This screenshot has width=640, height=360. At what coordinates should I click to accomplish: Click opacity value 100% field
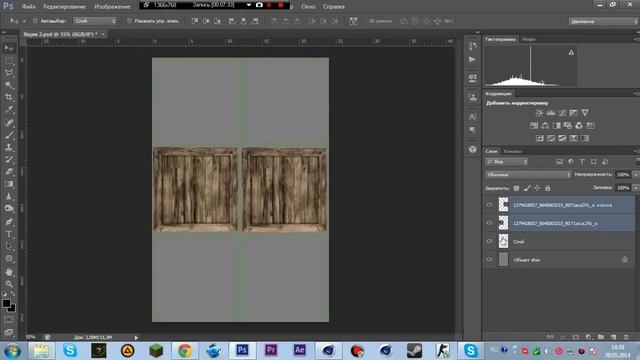[x=623, y=175]
